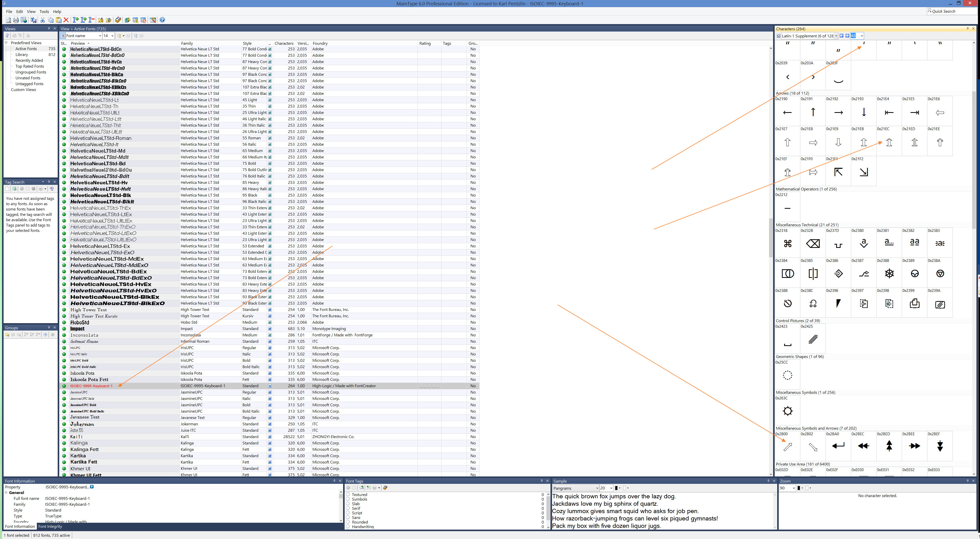Image resolution: width=980 pixels, height=539 pixels.
Task: Open the File menu
Action: (x=9, y=11)
